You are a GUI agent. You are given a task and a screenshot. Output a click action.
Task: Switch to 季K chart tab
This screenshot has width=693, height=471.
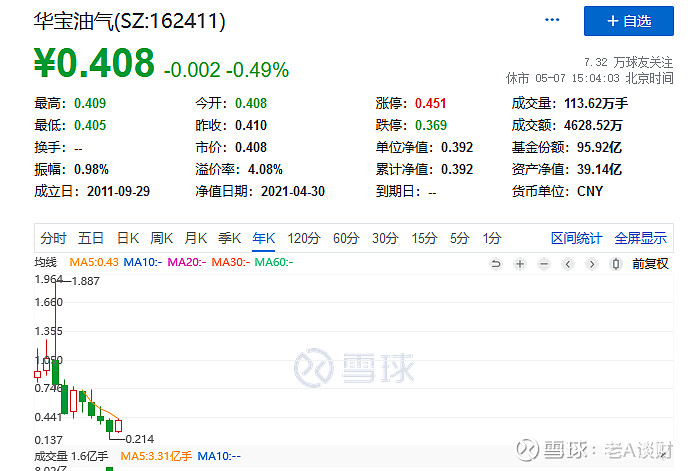tap(229, 239)
